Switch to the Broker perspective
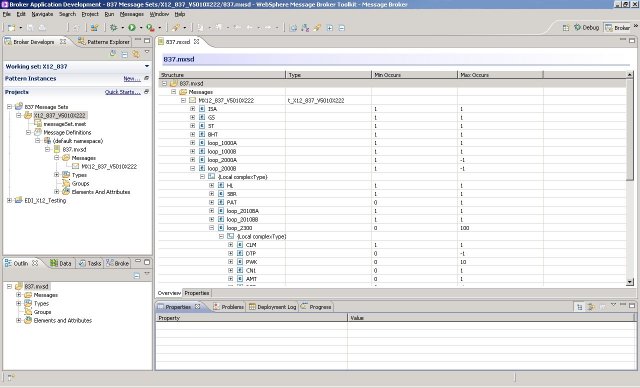The image size is (640, 388). coord(618,28)
